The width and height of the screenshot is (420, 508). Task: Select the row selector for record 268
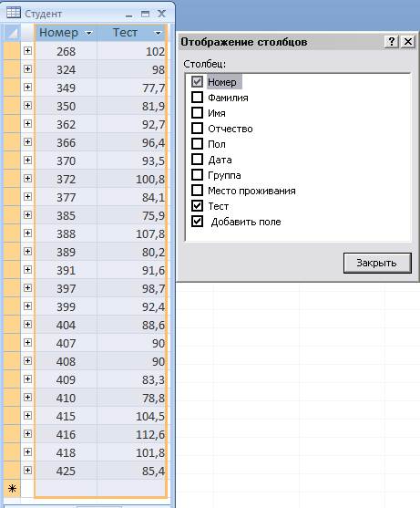click(12, 51)
